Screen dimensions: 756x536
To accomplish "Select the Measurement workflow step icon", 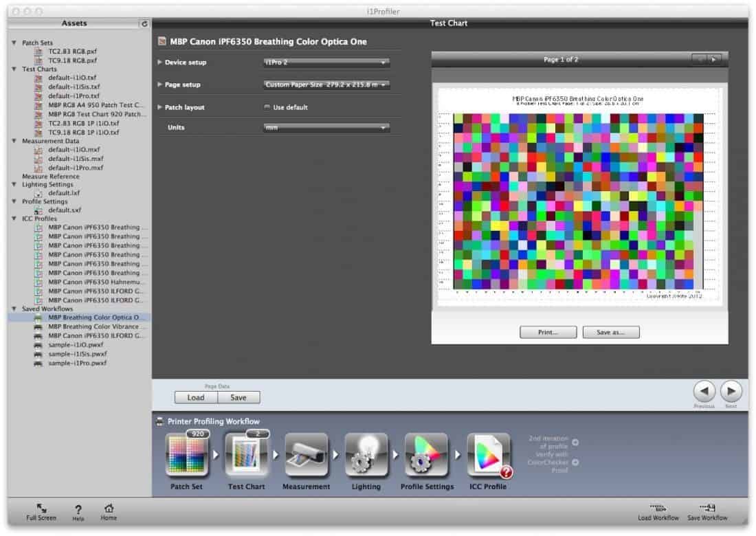I will click(306, 456).
